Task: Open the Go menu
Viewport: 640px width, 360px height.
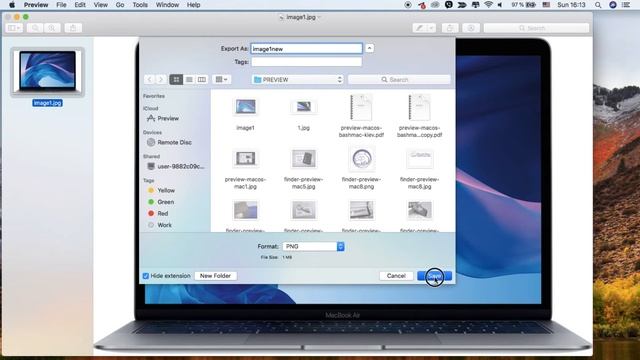Action: pos(120,5)
